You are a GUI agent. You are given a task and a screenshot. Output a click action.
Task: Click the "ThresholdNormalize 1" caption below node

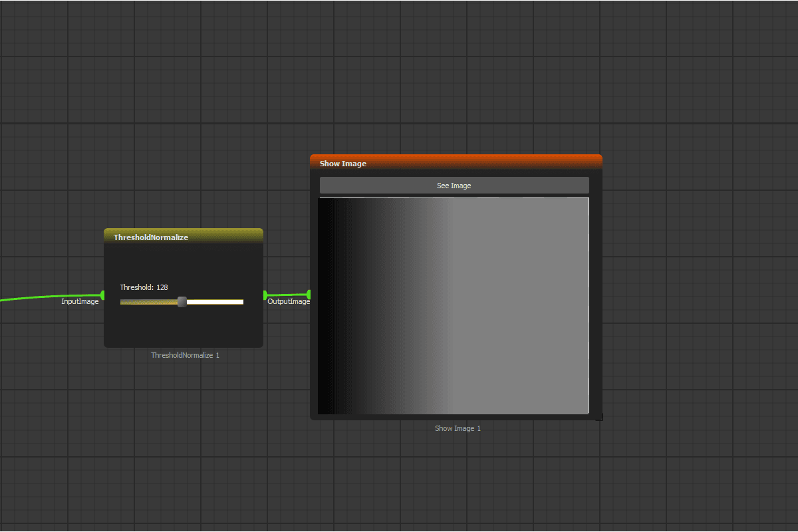tap(185, 355)
